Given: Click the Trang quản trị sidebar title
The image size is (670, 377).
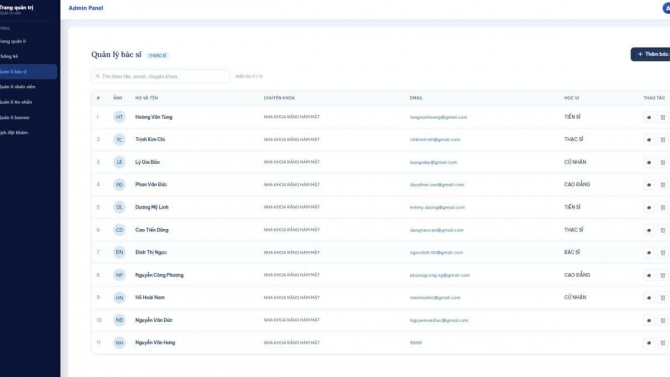Looking at the screenshot, I should [x=16, y=7].
